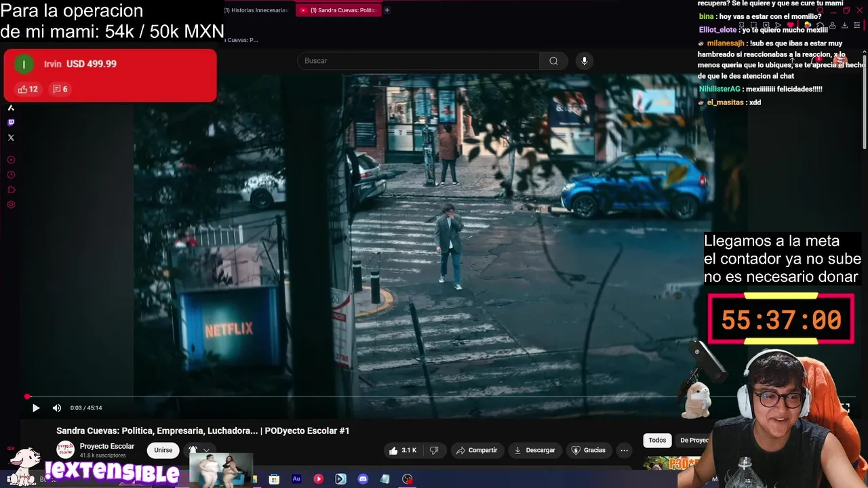Open Adobe Audition from taskbar
The width and height of the screenshot is (868, 488).
[296, 479]
